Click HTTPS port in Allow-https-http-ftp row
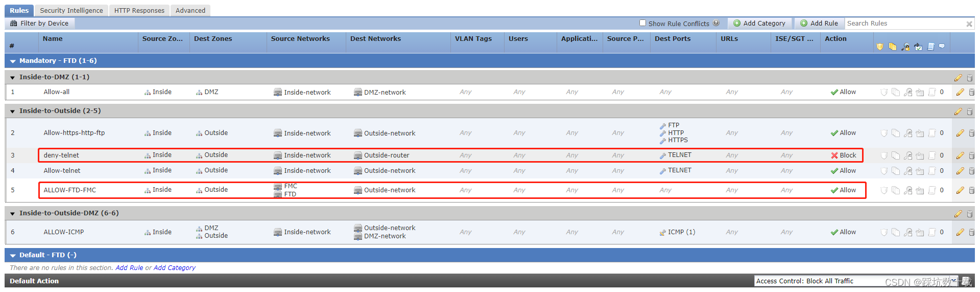 point(678,140)
